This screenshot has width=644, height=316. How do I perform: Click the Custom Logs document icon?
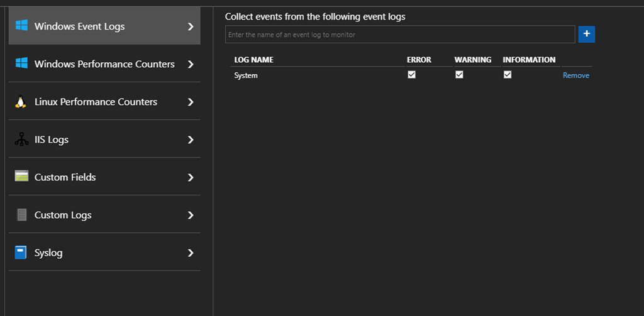click(x=21, y=215)
